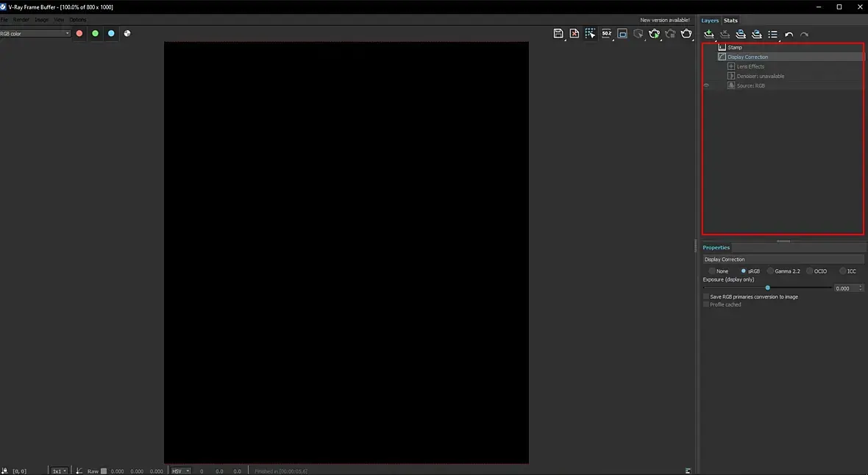The width and height of the screenshot is (868, 475).
Task: Save the current channel with the disk icon
Action: click(x=558, y=34)
